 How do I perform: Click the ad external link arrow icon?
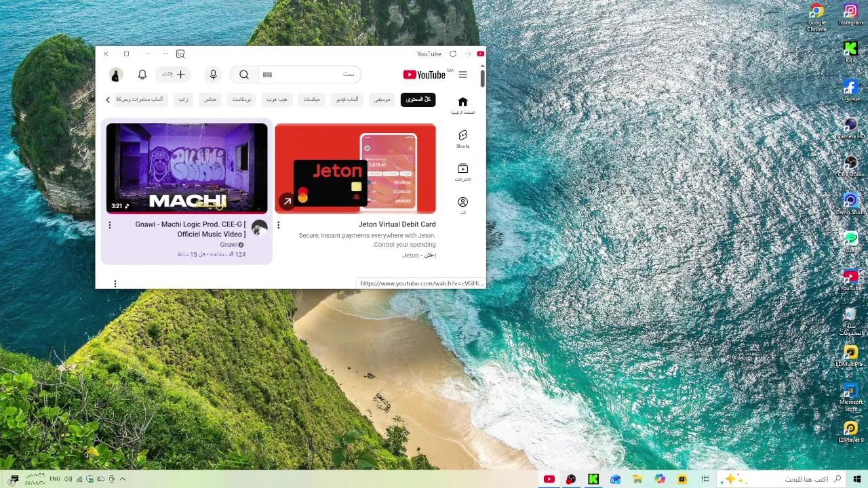tap(287, 201)
